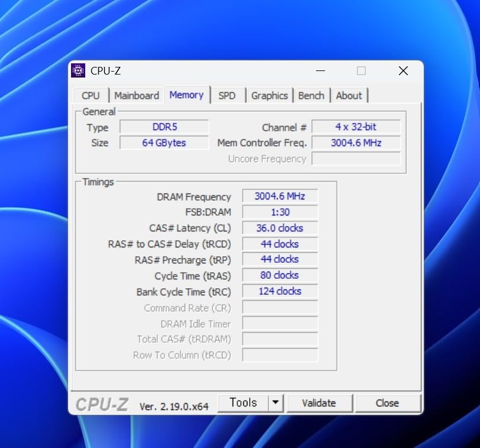Image resolution: width=480 pixels, height=448 pixels.
Task: Click the empty Total CAS# (tRDRAM) field
Action: pyautogui.click(x=280, y=339)
